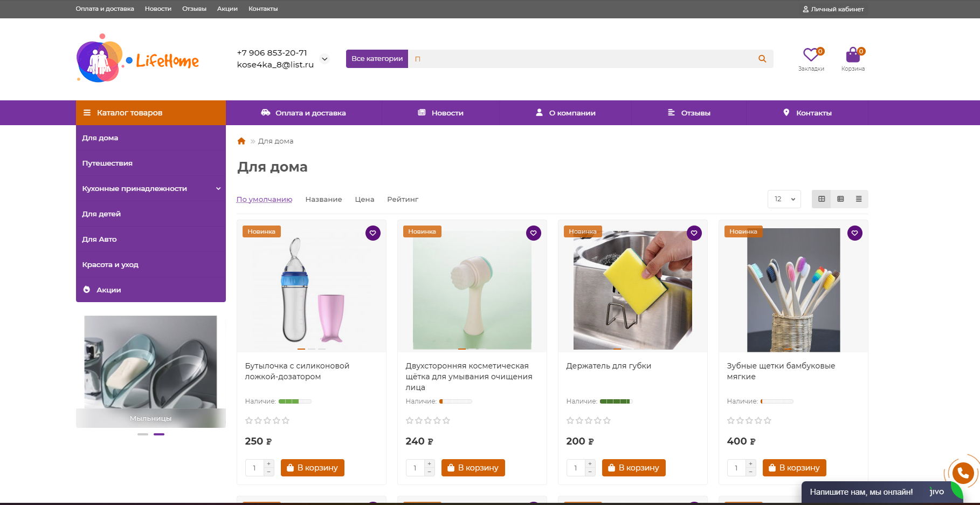Click the search input field
980x505 pixels.
(582, 59)
